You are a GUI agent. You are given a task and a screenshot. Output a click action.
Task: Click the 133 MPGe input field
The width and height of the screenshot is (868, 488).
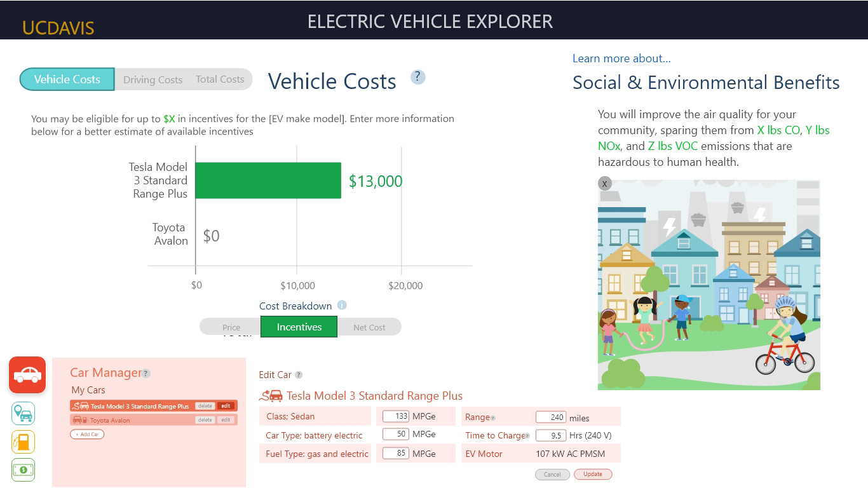click(x=395, y=416)
